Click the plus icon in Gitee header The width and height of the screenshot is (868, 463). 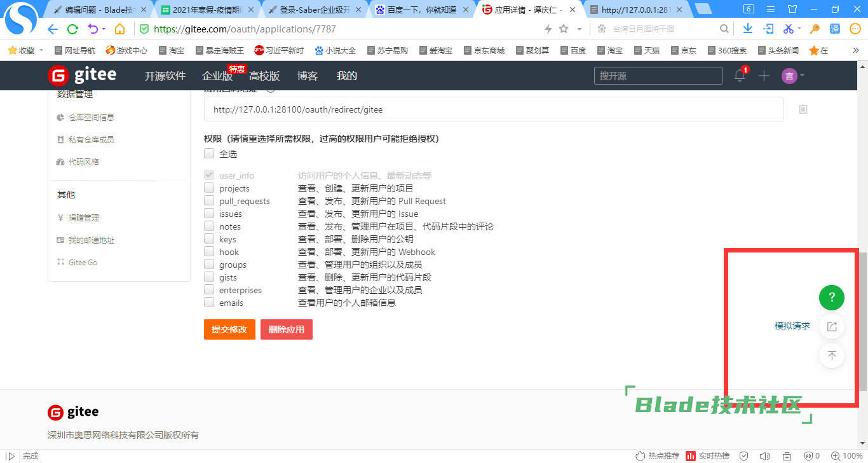coord(764,76)
